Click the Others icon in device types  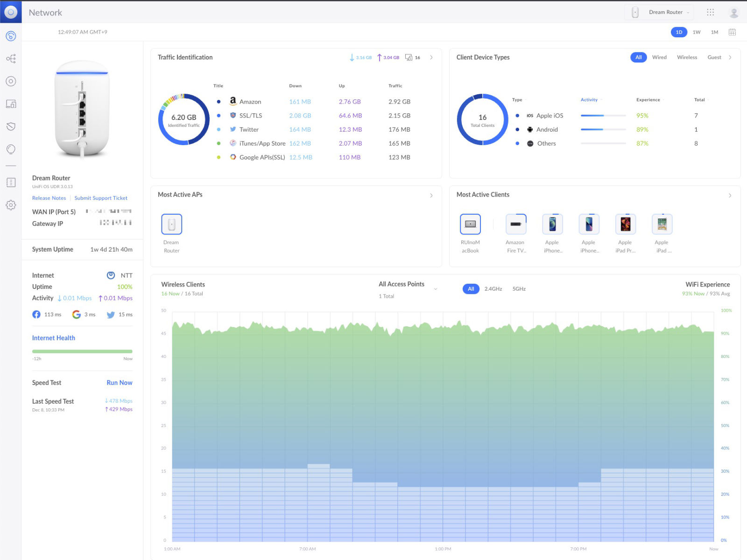(x=530, y=144)
